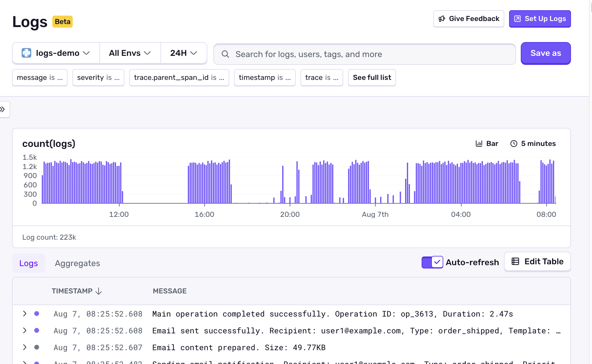Image resolution: width=592 pixels, height=364 pixels.
Task: Toggle the Auto-refresh switch
Action: pos(432,262)
